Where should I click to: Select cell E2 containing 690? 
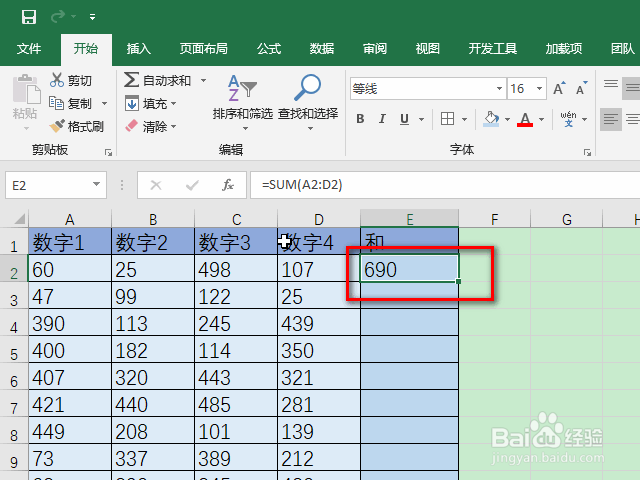(409, 269)
